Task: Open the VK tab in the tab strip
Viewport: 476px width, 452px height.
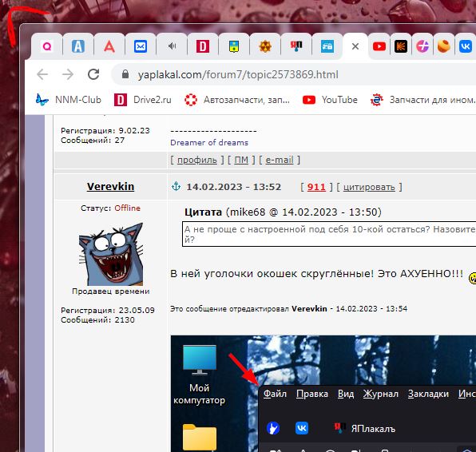Action: (x=466, y=46)
